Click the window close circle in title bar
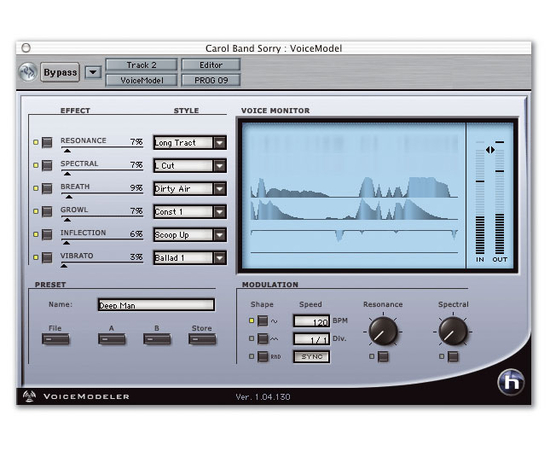Image resolution: width=550 pixels, height=450 pixels. [26, 48]
